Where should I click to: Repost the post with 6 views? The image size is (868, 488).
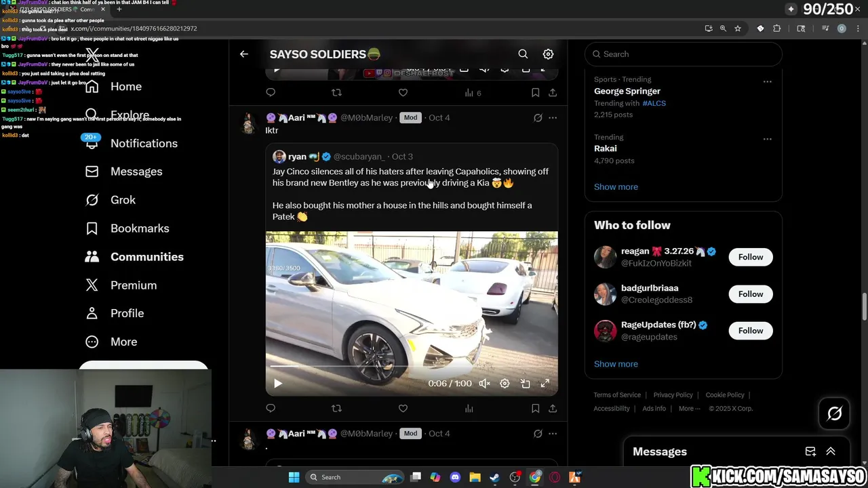[x=336, y=93]
